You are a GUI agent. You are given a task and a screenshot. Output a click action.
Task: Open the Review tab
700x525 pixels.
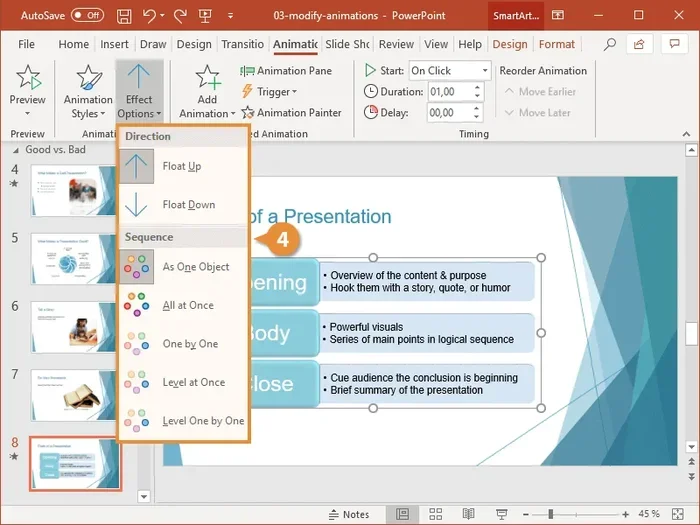point(396,44)
